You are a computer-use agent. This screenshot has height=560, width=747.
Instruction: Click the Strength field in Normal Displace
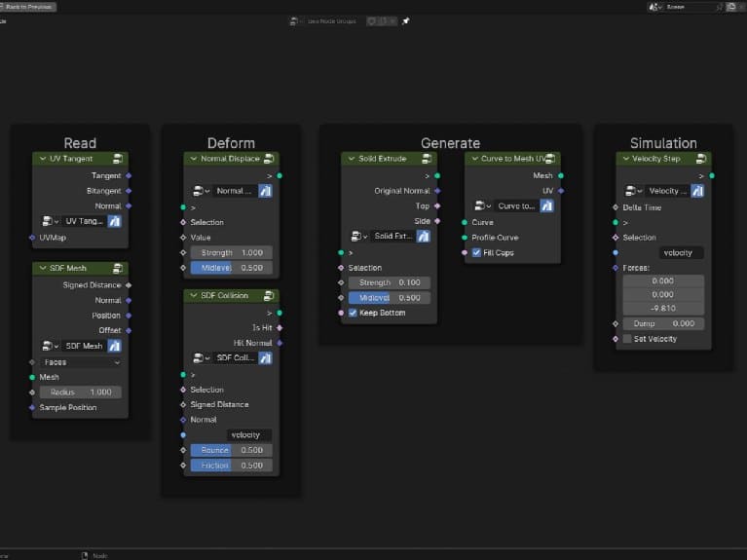(x=231, y=252)
